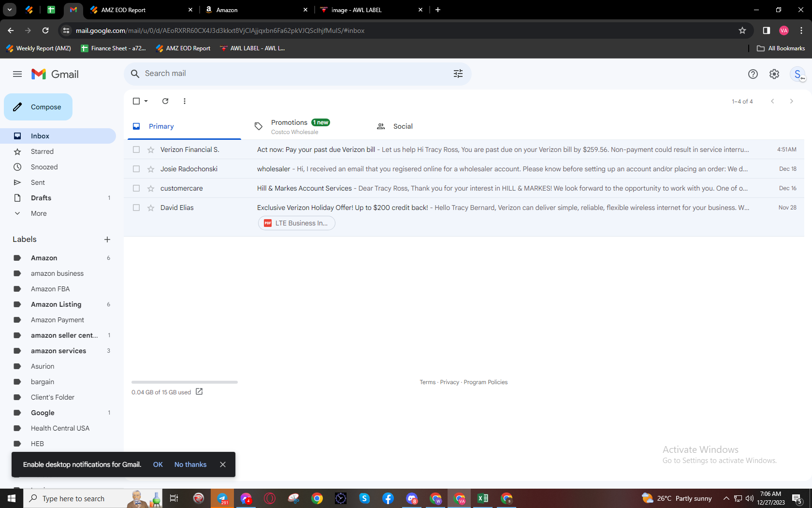
Task: Open the Gmail settings gear
Action: [x=774, y=74]
